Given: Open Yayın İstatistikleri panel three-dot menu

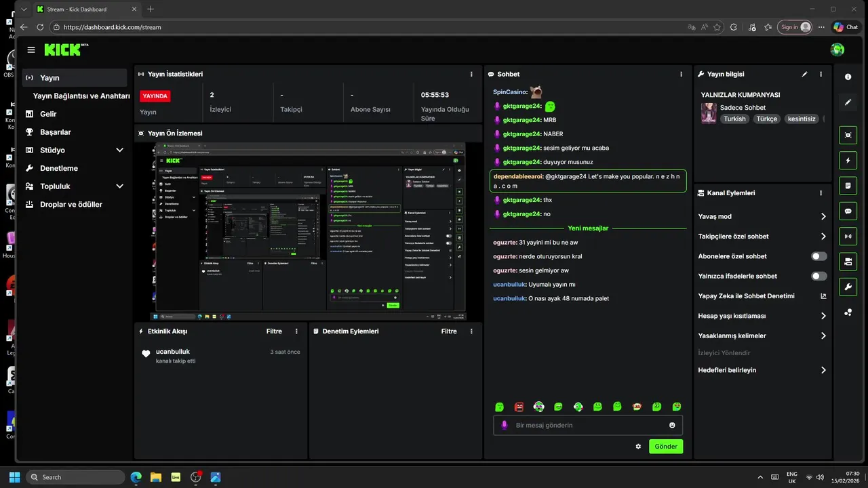Looking at the screenshot, I should (x=472, y=74).
